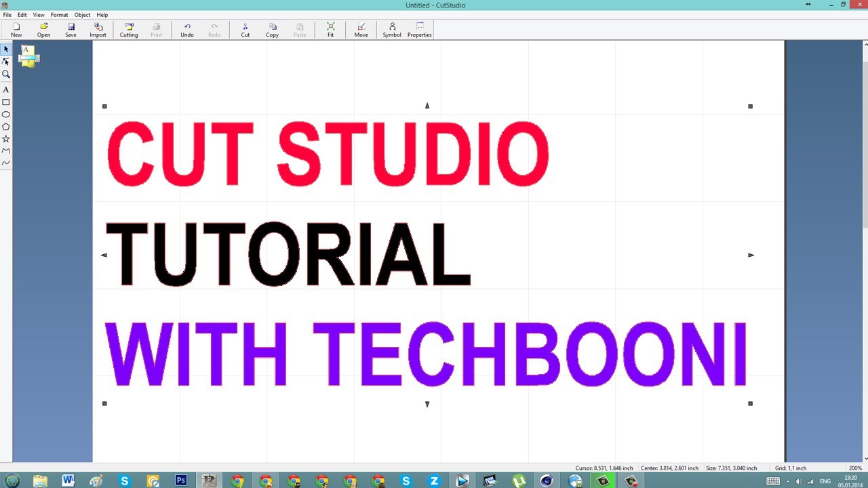Click the Move toolbar icon
Image resolution: width=868 pixels, height=488 pixels.
[361, 30]
